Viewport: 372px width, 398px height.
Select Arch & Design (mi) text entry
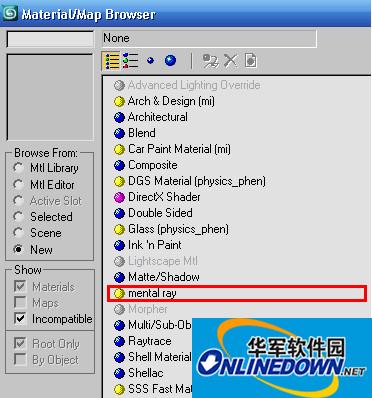click(171, 101)
